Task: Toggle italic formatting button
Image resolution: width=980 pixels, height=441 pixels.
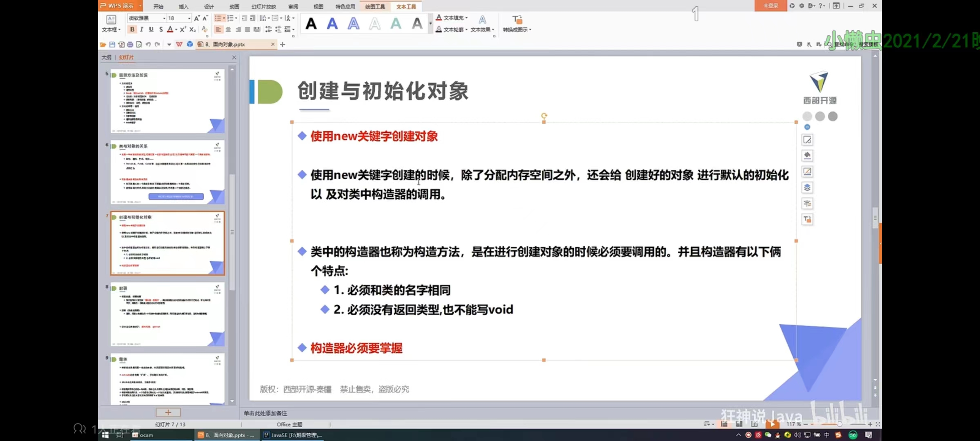Action: [142, 29]
